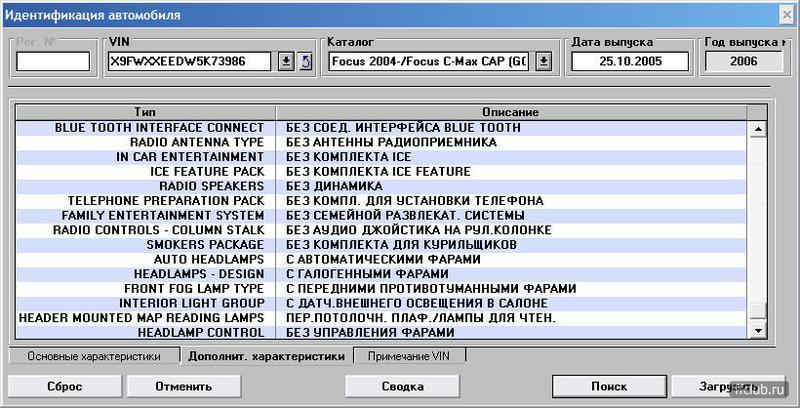Click description БЕЗ КОМПЛ. ДЛЯ УСТАНОВКИ ТЕЛЕФОНА
Screen dimensions: 800x408
point(415,201)
